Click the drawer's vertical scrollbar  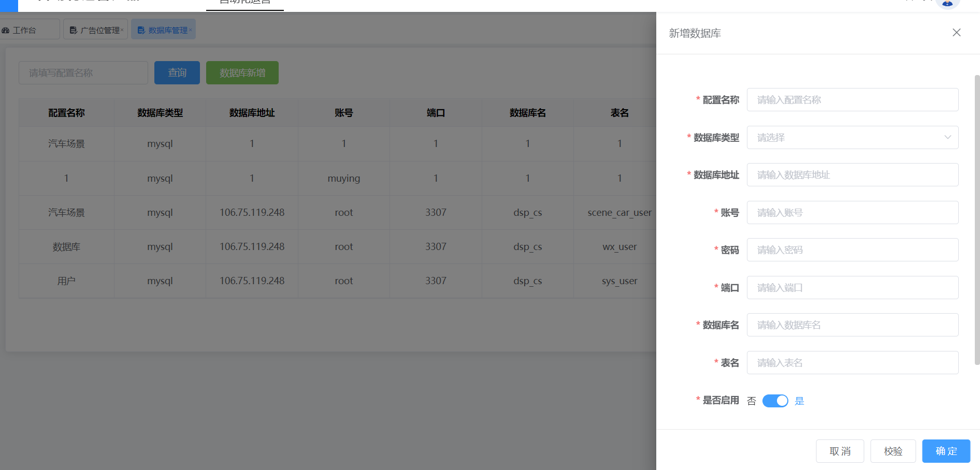[977, 220]
